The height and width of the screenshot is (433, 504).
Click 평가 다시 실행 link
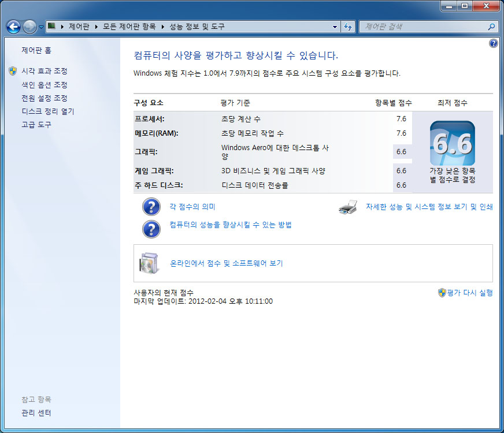[469, 293]
